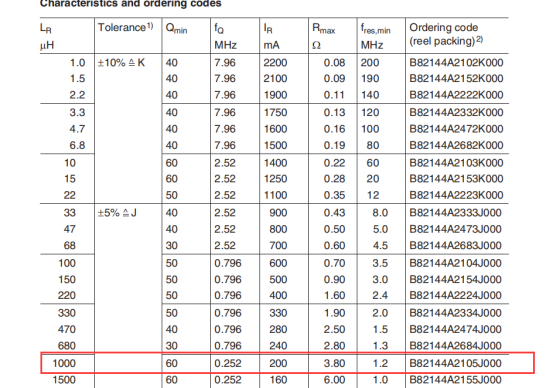Select the 3.80 ohm Rmax value
This screenshot has height=388, width=554.
334,363
